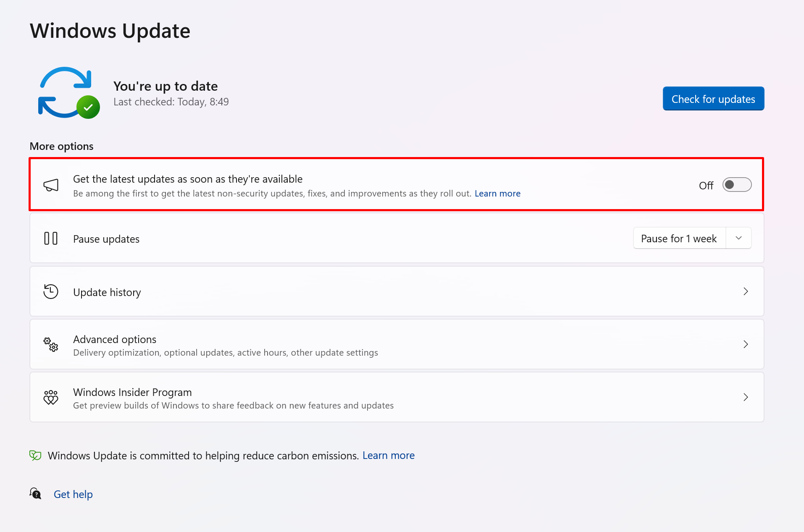Viewport: 804px width, 532px height.
Task: Click the megaphone icon for latest updates
Action: 51,185
